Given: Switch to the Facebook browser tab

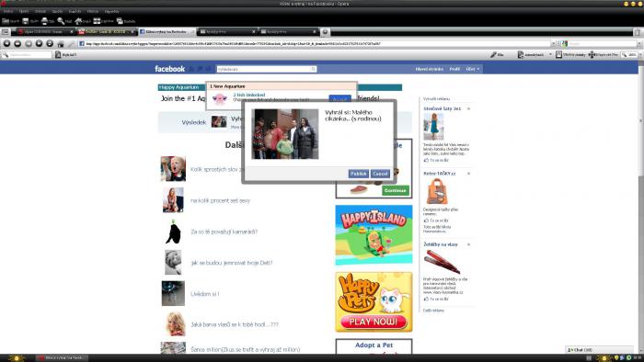Looking at the screenshot, I should (166, 31).
